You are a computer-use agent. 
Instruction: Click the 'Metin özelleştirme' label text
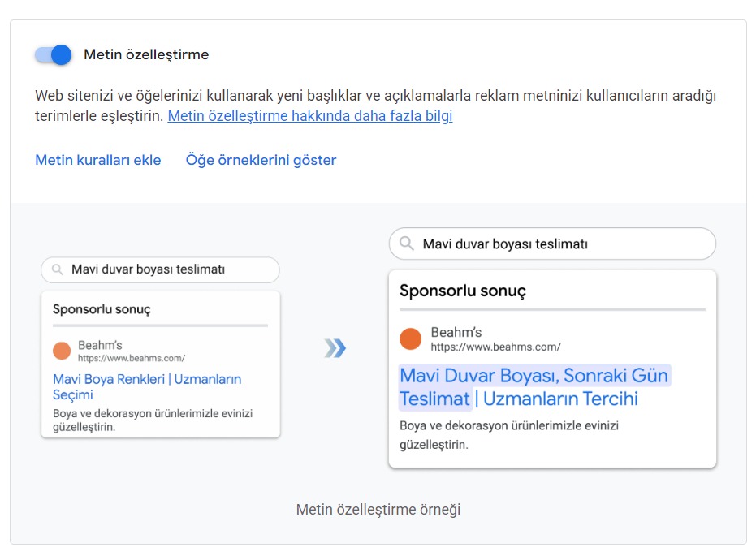(x=146, y=54)
